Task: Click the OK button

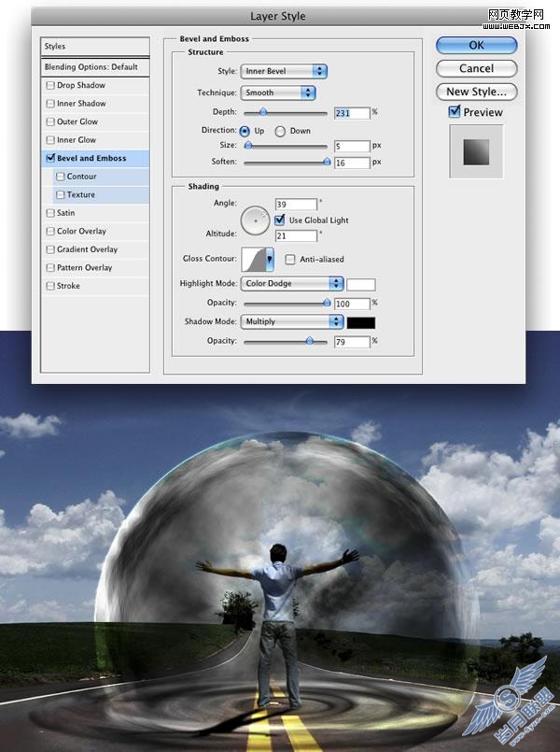Action: (476, 45)
